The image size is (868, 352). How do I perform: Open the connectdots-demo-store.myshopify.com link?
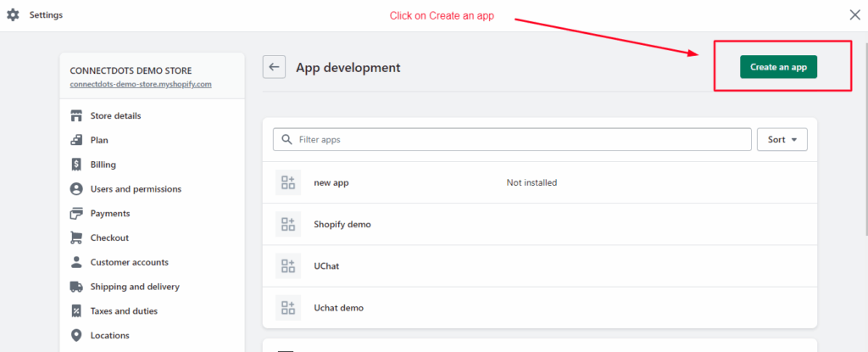pos(140,85)
